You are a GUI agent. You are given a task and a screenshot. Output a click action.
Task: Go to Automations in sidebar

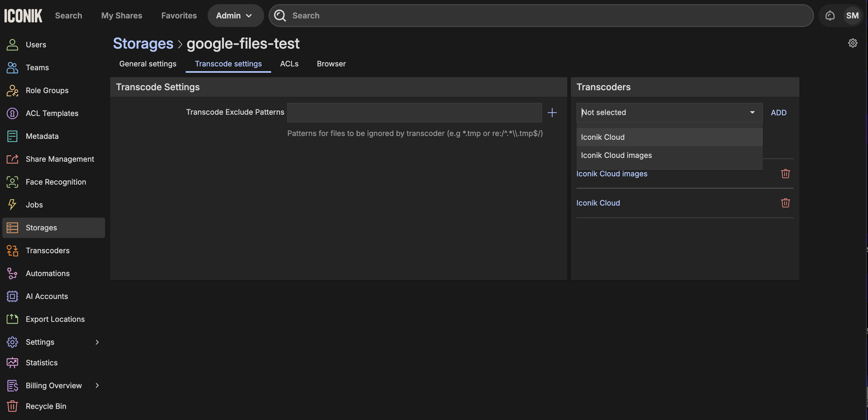(x=48, y=273)
